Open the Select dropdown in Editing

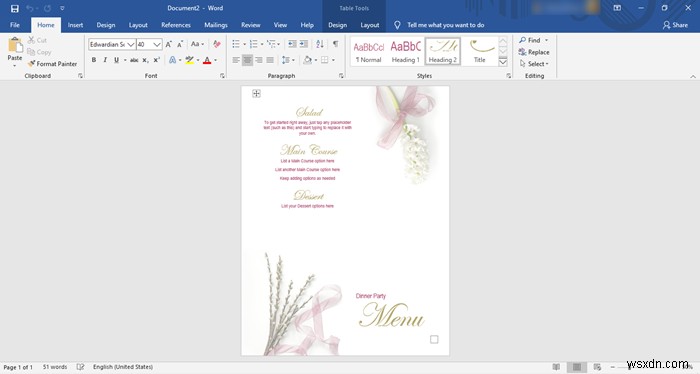(534, 64)
